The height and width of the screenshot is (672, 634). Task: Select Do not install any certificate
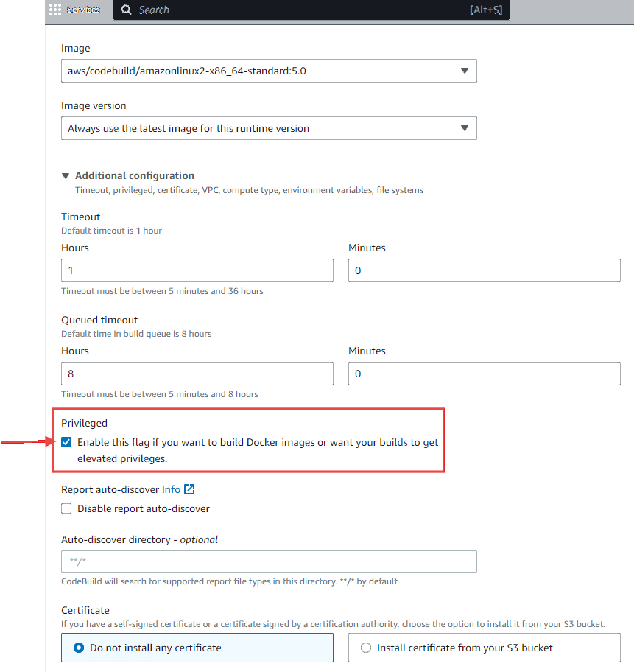197,648
